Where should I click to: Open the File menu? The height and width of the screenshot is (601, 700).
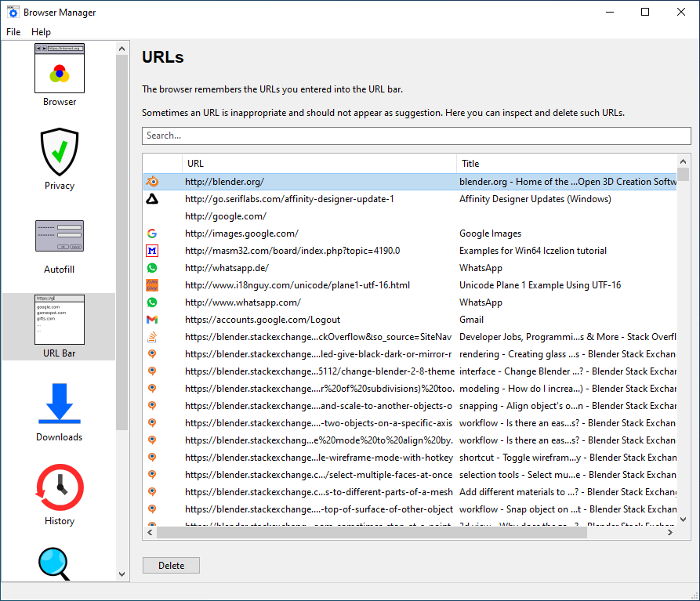point(13,32)
